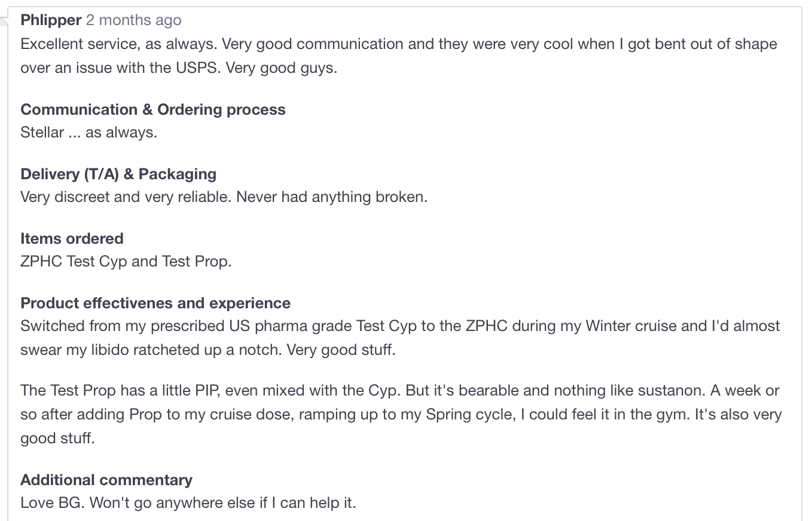This screenshot has width=812, height=521.
Task: Click the comment bubble pointer arrow
Action: click(x=5, y=22)
